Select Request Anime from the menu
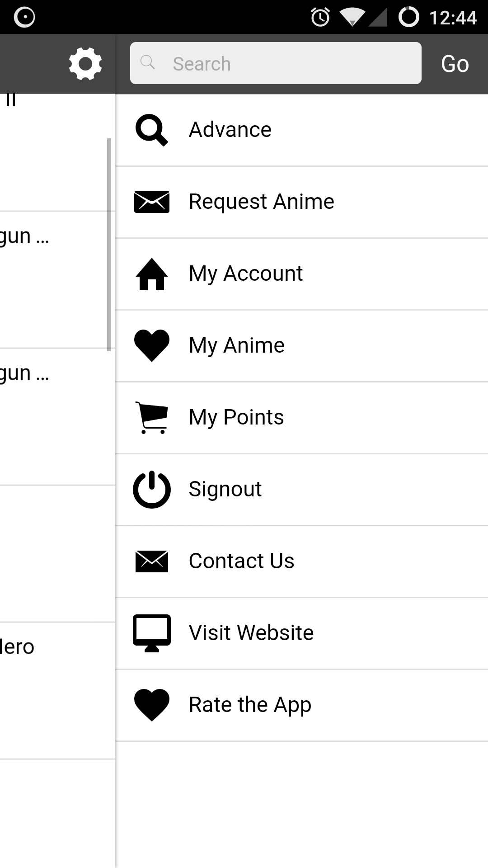This screenshot has height=868, width=488. click(261, 202)
